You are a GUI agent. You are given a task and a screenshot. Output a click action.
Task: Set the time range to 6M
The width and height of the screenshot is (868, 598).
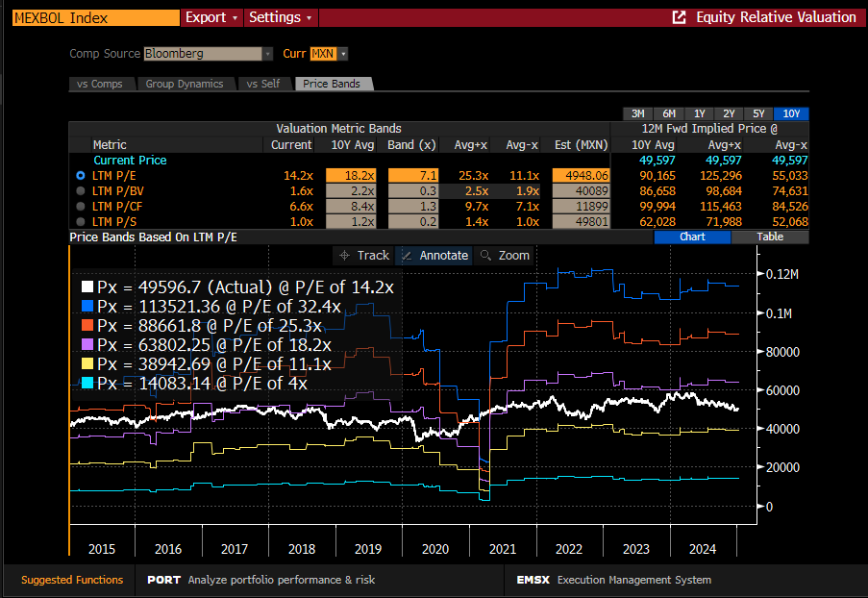click(669, 113)
